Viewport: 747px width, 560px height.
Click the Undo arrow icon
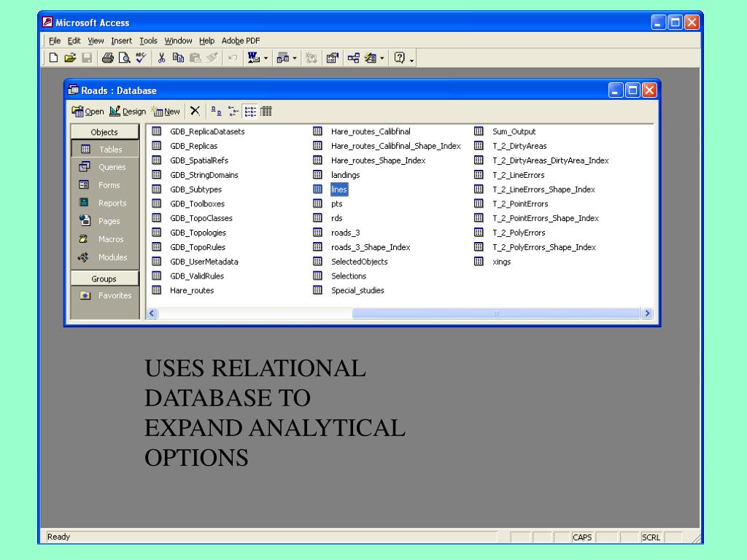click(x=233, y=58)
